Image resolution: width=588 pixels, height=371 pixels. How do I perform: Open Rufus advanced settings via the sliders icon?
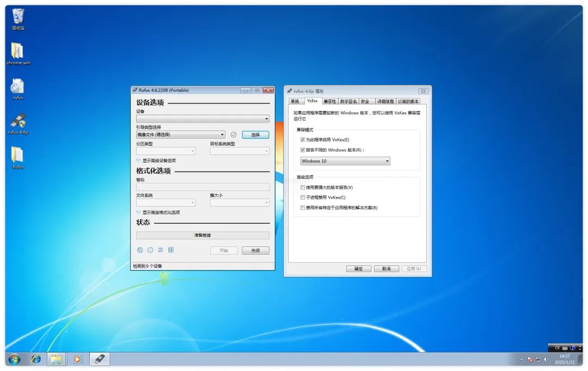161,249
